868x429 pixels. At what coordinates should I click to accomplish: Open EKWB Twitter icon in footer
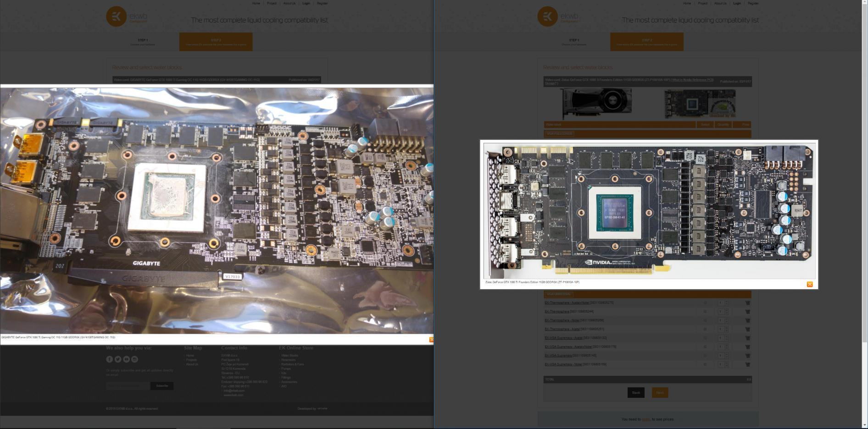tap(118, 359)
